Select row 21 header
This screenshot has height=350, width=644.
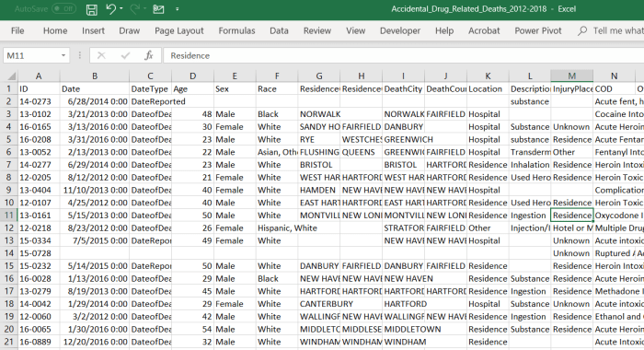[8, 342]
